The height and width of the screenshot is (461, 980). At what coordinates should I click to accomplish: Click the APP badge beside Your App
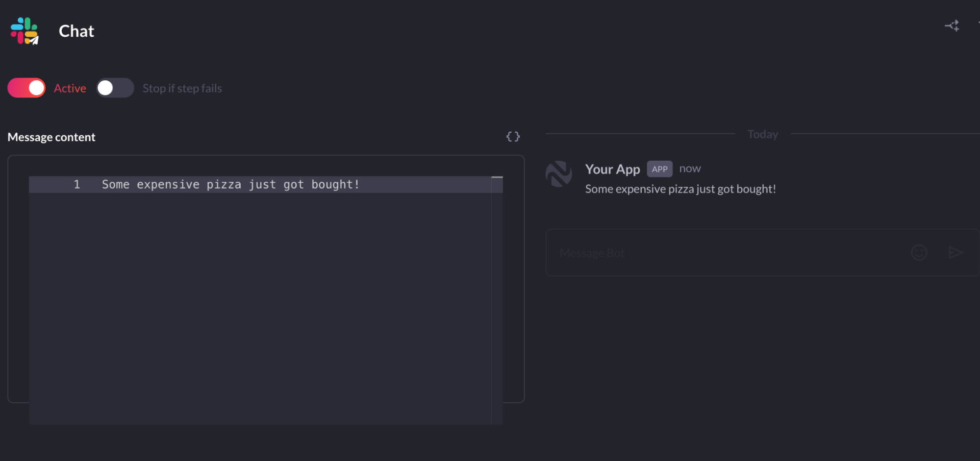(659, 169)
